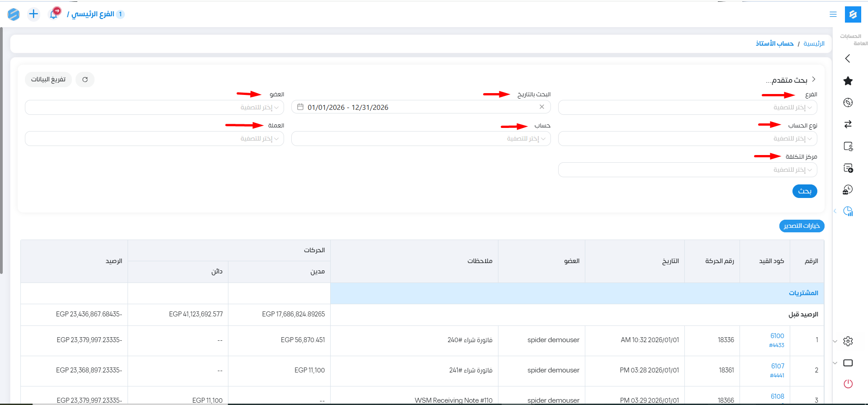
Task: Collapse the بحث متقدم advanced search section
Action: point(813,80)
